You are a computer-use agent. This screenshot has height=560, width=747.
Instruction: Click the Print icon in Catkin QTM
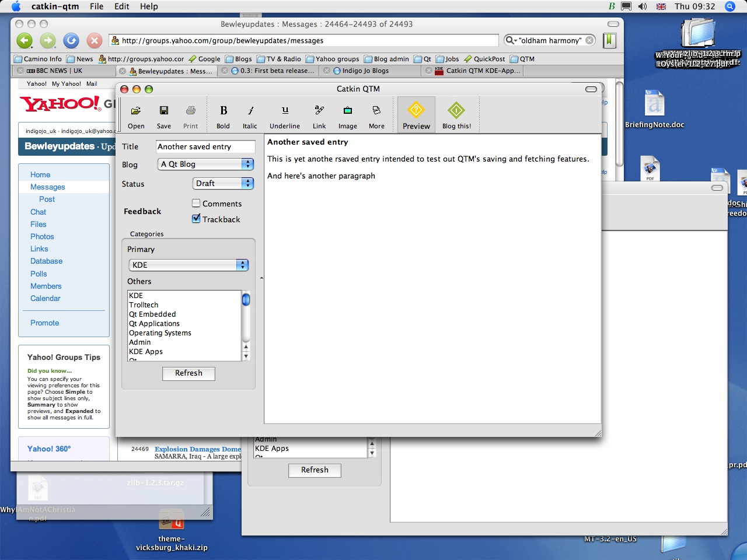click(191, 116)
